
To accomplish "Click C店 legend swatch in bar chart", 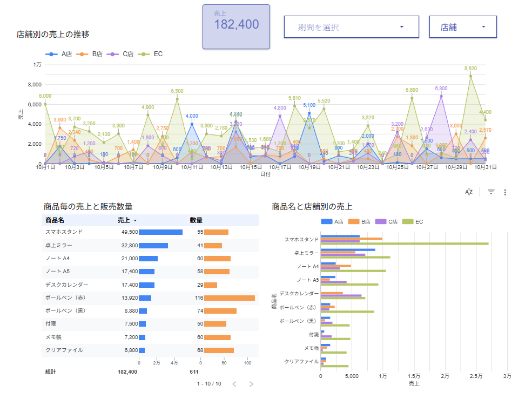I will pyautogui.click(x=381, y=221).
